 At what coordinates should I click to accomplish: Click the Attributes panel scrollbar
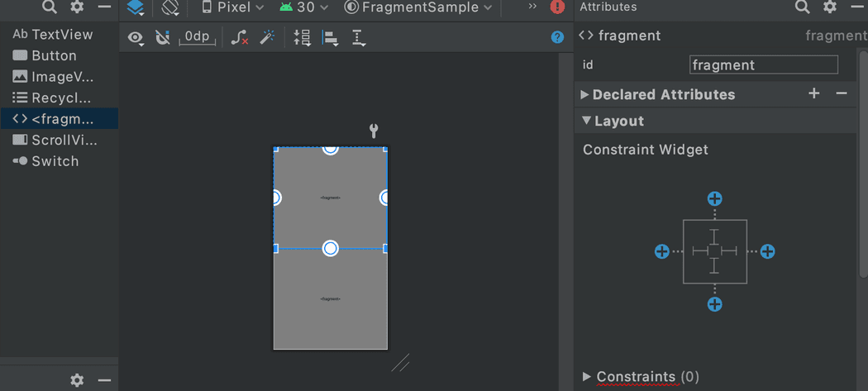[862, 164]
